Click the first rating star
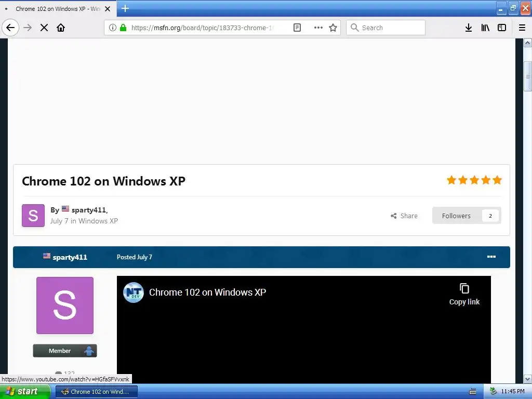The image size is (532, 399). 451,180
